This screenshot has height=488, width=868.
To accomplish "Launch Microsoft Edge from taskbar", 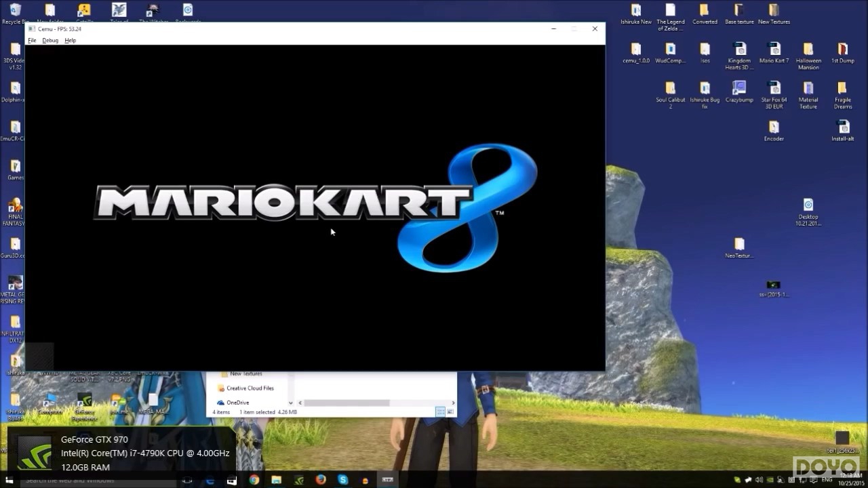I will pyautogui.click(x=210, y=480).
